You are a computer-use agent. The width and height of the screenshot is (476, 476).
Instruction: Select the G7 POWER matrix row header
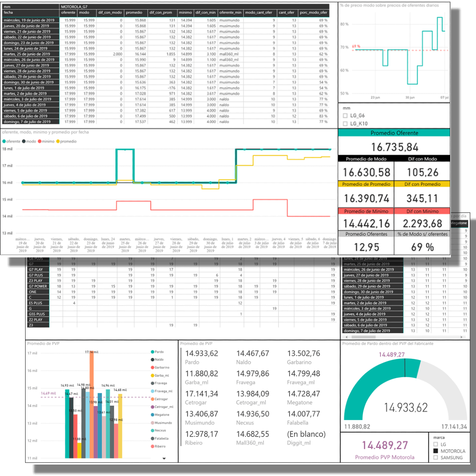click(x=38, y=286)
